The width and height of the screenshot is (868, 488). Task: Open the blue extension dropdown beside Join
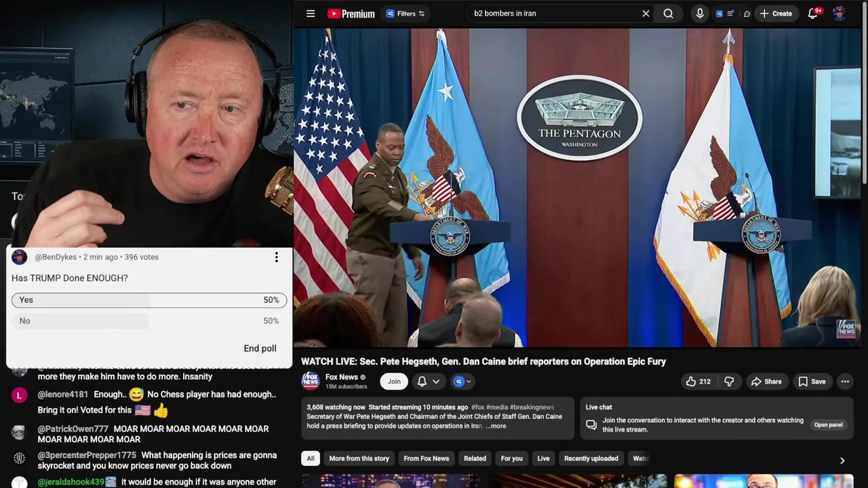click(462, 382)
